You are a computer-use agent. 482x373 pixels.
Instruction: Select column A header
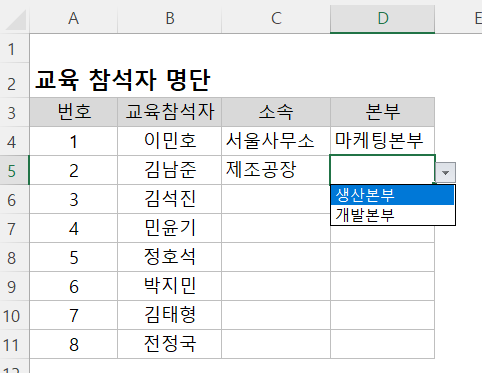(73, 18)
